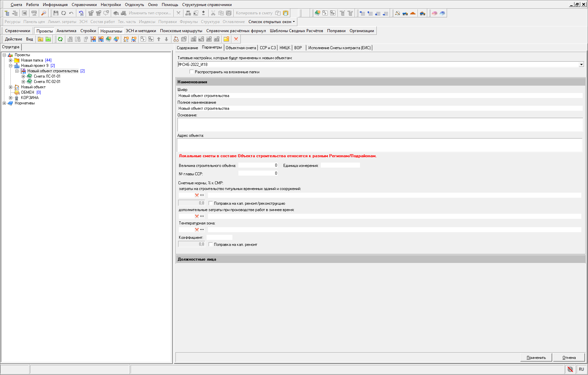Click the red X delete icon
Screen dimensions: 588x375
[x=236, y=39]
